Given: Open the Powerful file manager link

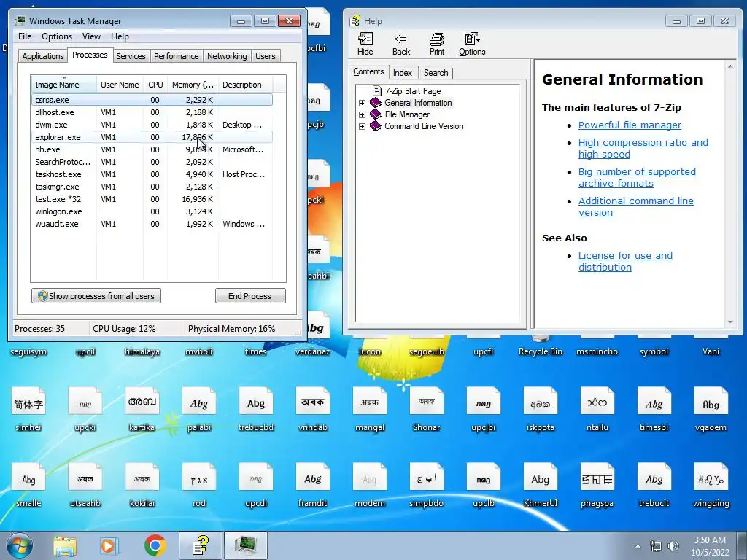Looking at the screenshot, I should (x=630, y=125).
